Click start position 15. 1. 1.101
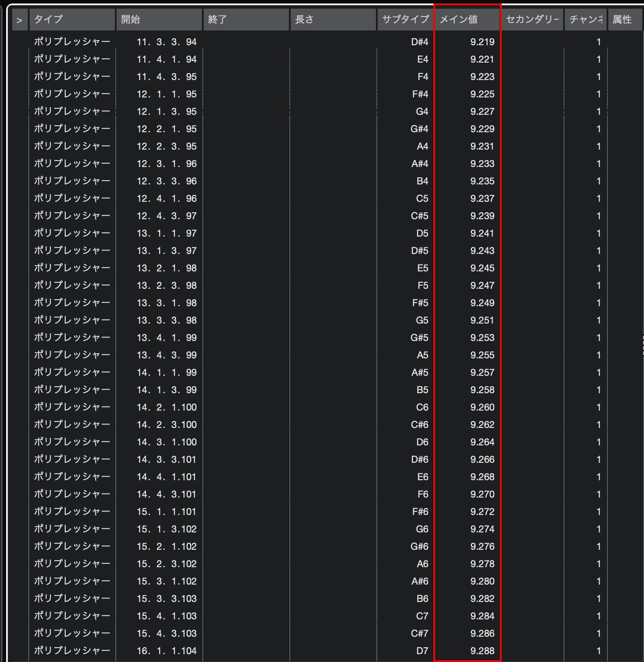Screen dimensions: 644x662 (x=167, y=512)
